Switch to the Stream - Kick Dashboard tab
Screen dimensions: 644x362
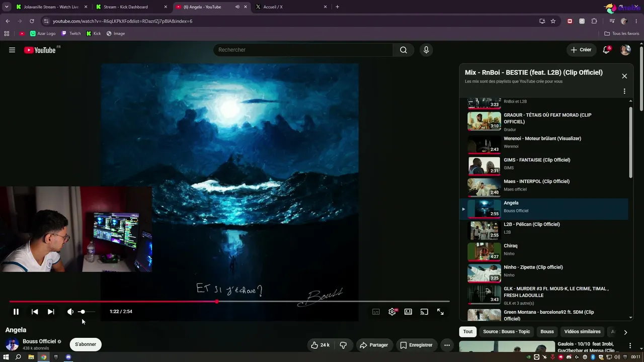pos(132,7)
